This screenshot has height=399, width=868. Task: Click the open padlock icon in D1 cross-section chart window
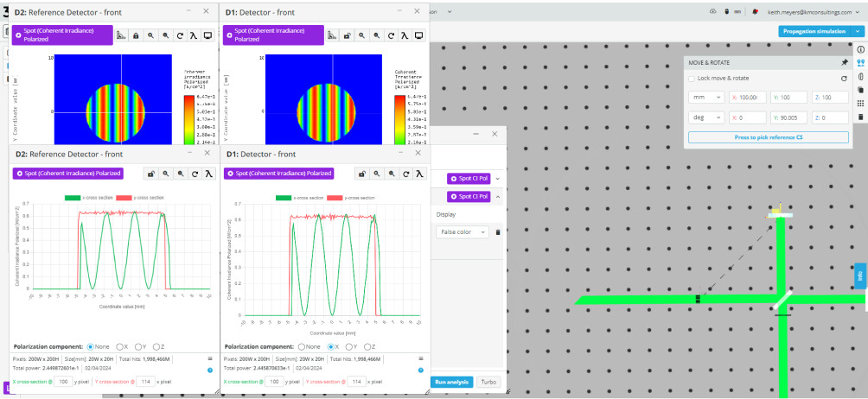coord(361,174)
